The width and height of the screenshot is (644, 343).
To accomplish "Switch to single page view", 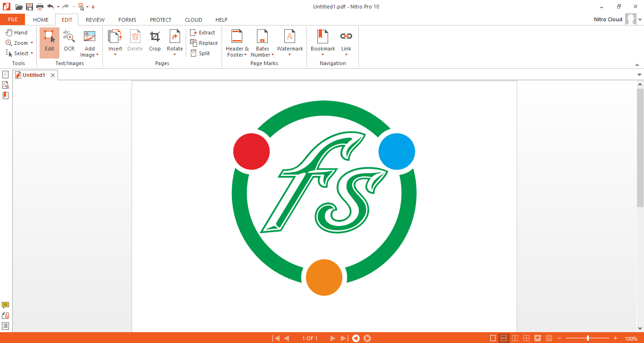I will [493, 338].
